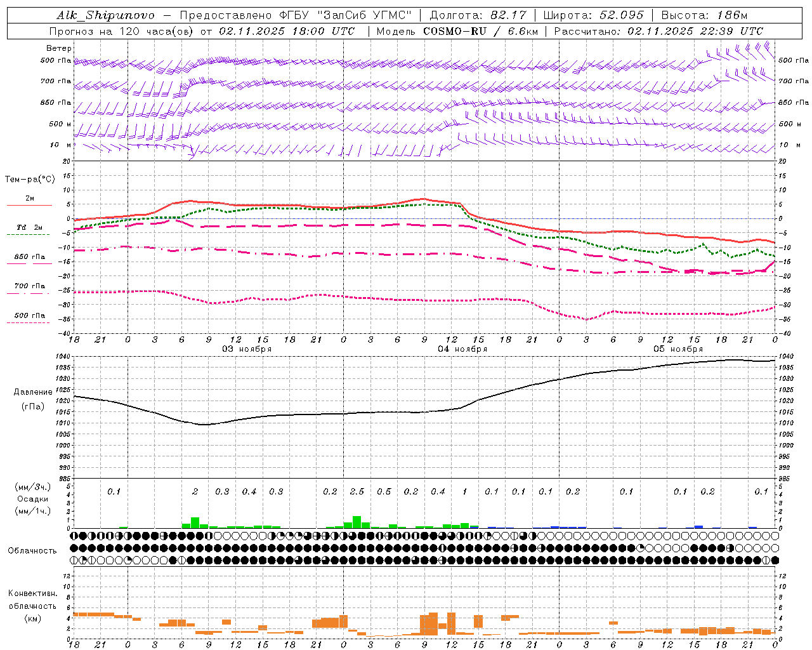Click the 04 ноября date label
This screenshot has height=650, width=812.
tap(462, 349)
